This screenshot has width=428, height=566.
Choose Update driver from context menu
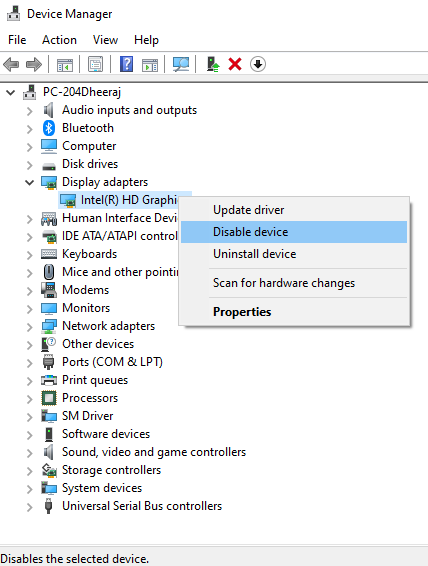click(x=294, y=210)
